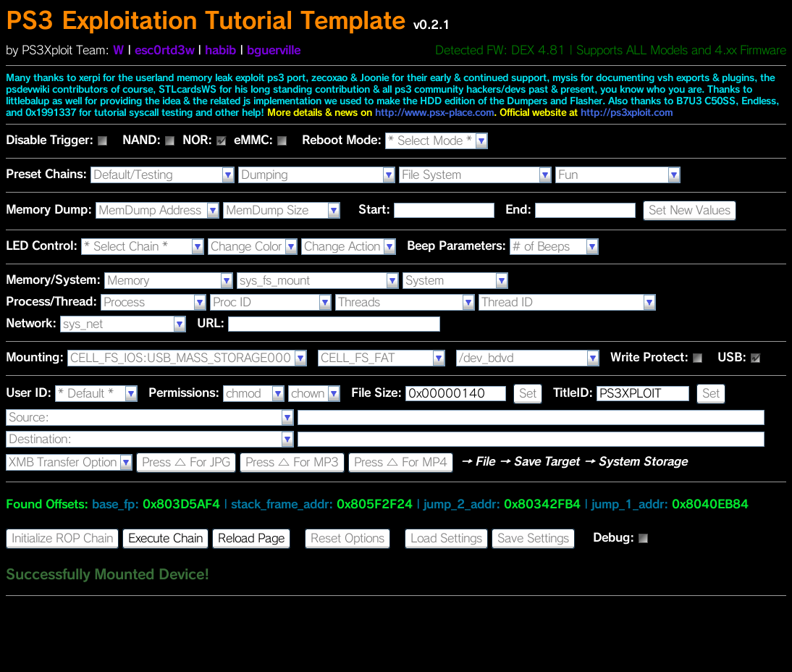Image resolution: width=792 pixels, height=672 pixels.
Task: Expand the Fun preset chain dropdown
Action: coord(618,175)
